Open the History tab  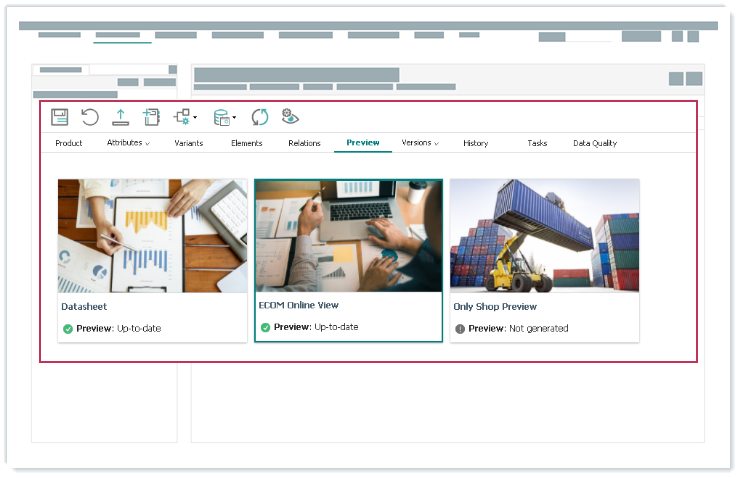coord(476,143)
